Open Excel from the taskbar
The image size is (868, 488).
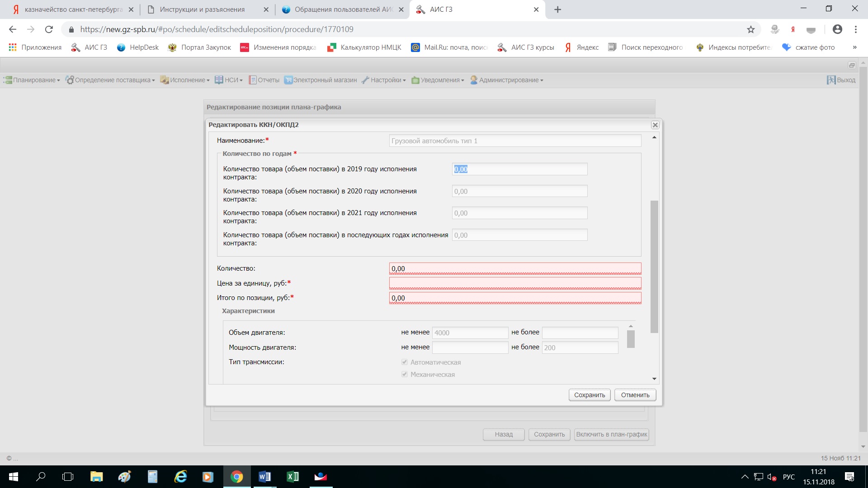click(292, 477)
